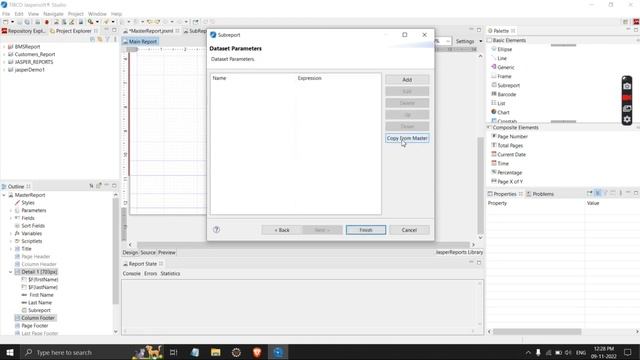Select the Subreport node in the Outline
The image size is (640, 360).
pyautogui.click(x=39, y=310)
